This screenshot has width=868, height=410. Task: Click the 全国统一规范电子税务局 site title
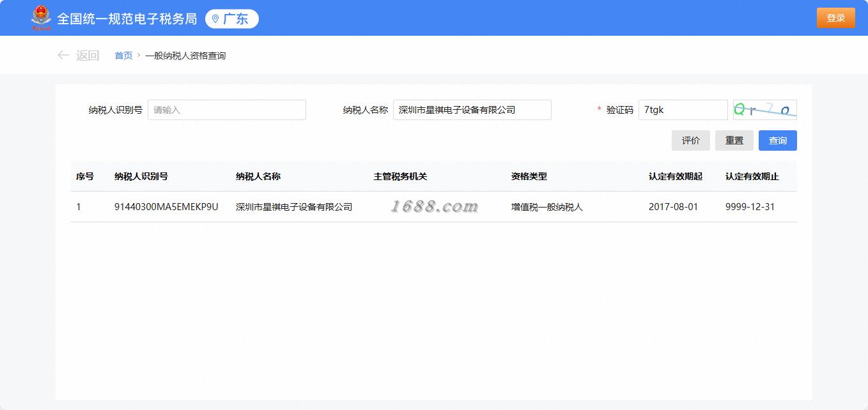(127, 19)
